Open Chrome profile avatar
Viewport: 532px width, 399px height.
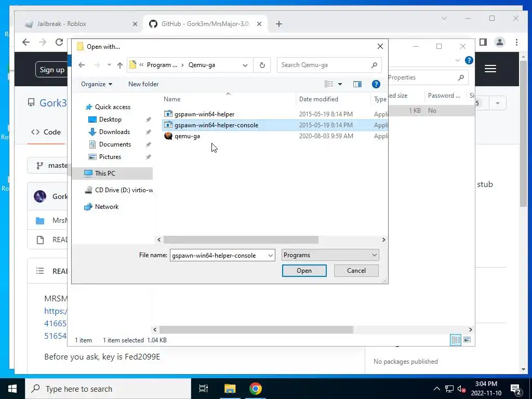[x=500, y=42]
